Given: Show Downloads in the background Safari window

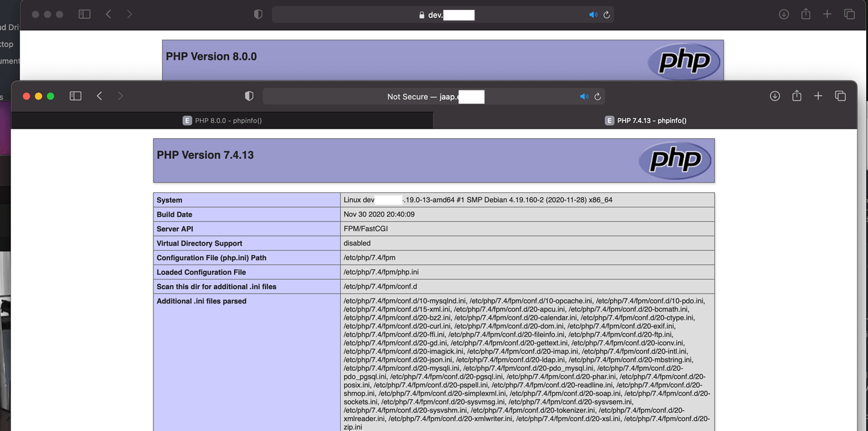Looking at the screenshot, I should click(784, 13).
